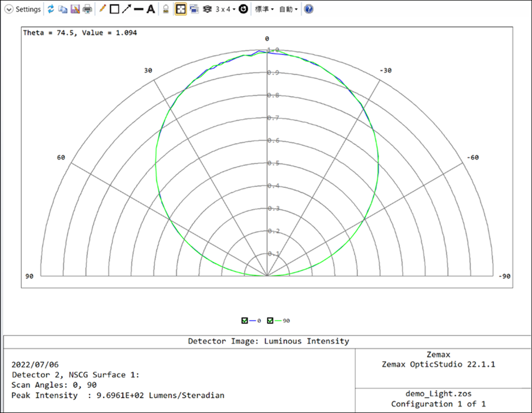This screenshot has height=413, width=532.
Task: Open the 3 x 4 grid dropdown
Action: coord(225,9)
